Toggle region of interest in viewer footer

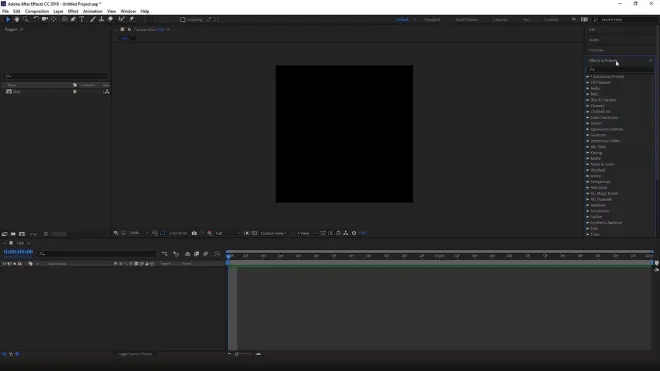click(247, 233)
